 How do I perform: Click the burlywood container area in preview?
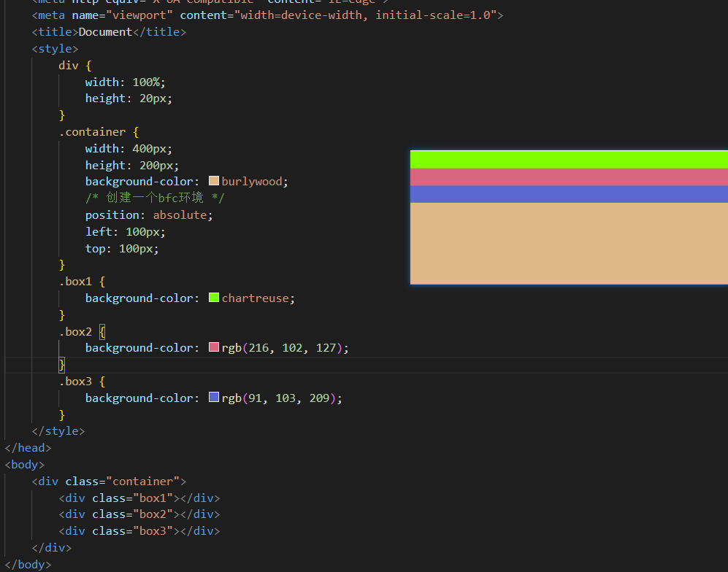point(569,243)
